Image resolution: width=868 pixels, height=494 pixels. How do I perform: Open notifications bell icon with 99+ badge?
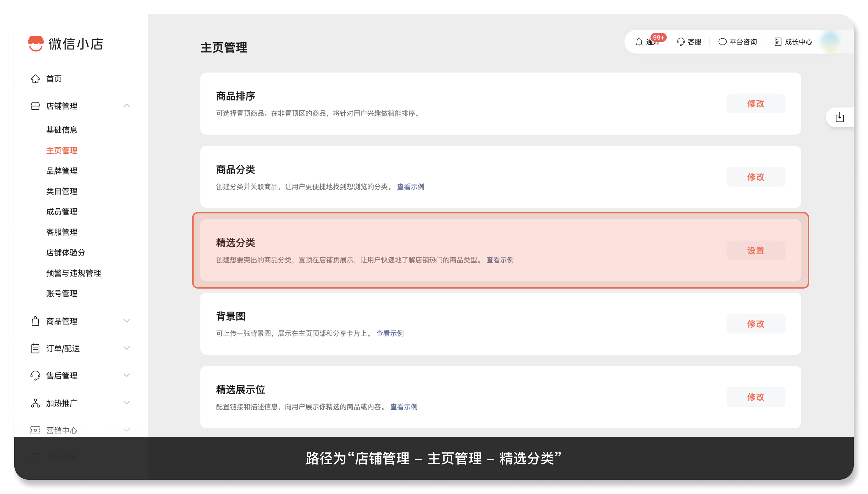click(639, 42)
